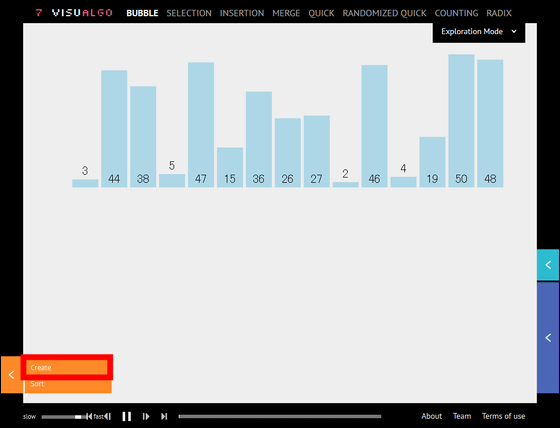The image size is (560, 428).
Task: Open the Team link
Action: (462, 416)
